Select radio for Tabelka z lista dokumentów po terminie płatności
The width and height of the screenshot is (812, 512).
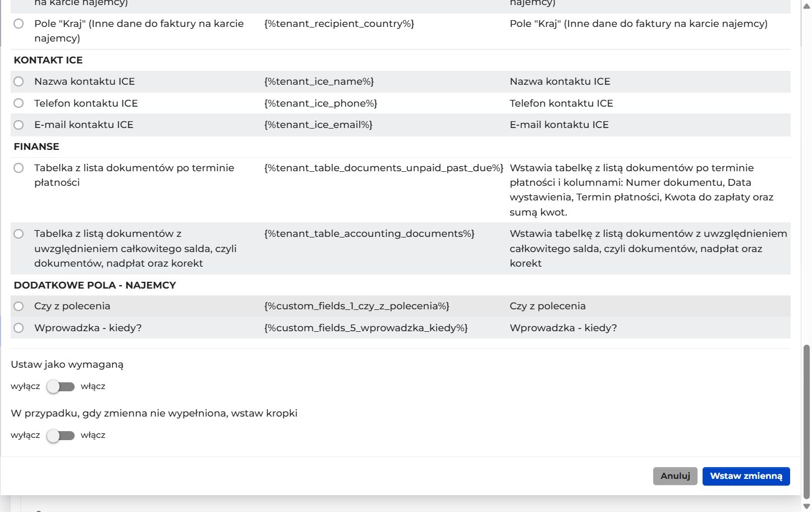(x=19, y=168)
